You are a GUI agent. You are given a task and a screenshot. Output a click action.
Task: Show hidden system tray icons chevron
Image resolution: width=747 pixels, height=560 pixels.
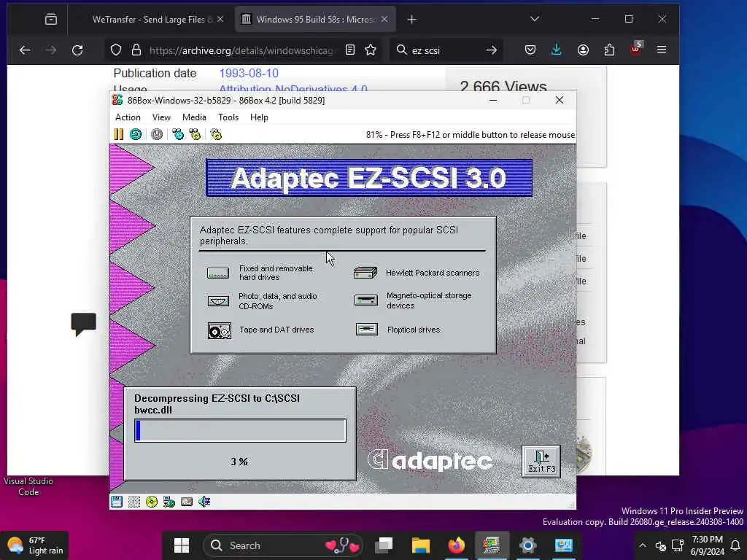coord(643,545)
